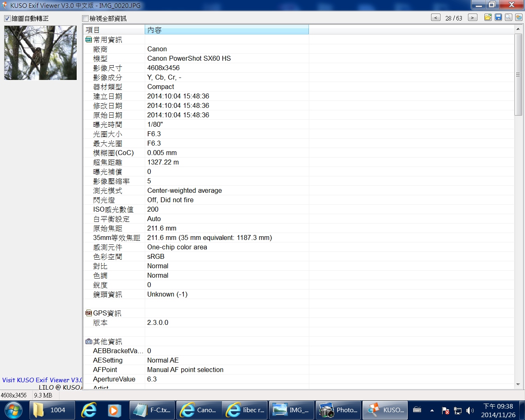Select the 機型 Canon PowerShot SX60 HS row
The height and width of the screenshot is (420, 525).
pyautogui.click(x=299, y=59)
